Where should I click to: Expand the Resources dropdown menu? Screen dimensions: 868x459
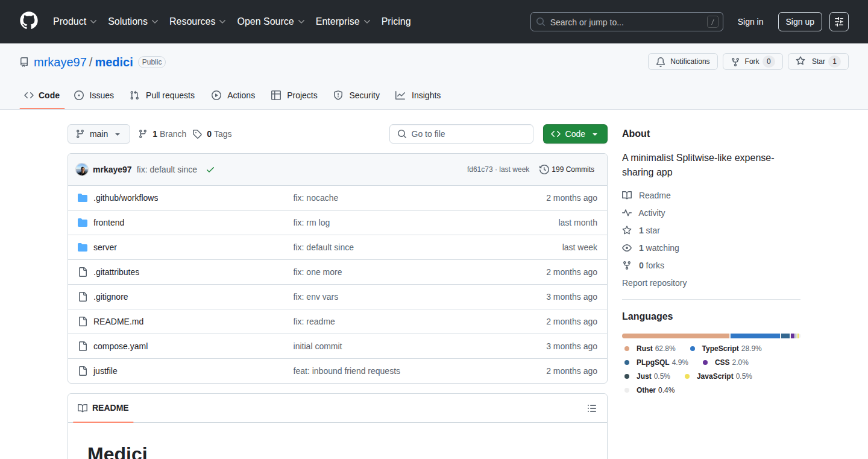pyautogui.click(x=198, y=21)
